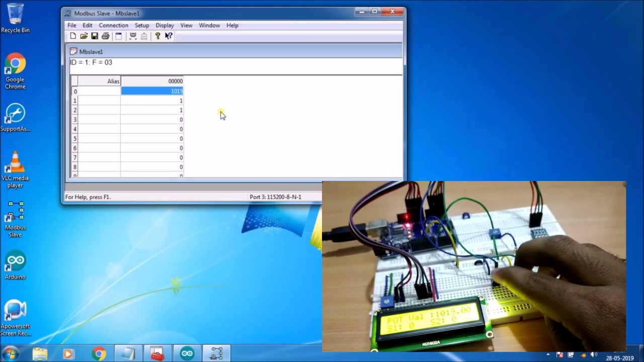Screen dimensions: 644x362
Task: Click the Connect toolbar icon
Action: (x=133, y=36)
